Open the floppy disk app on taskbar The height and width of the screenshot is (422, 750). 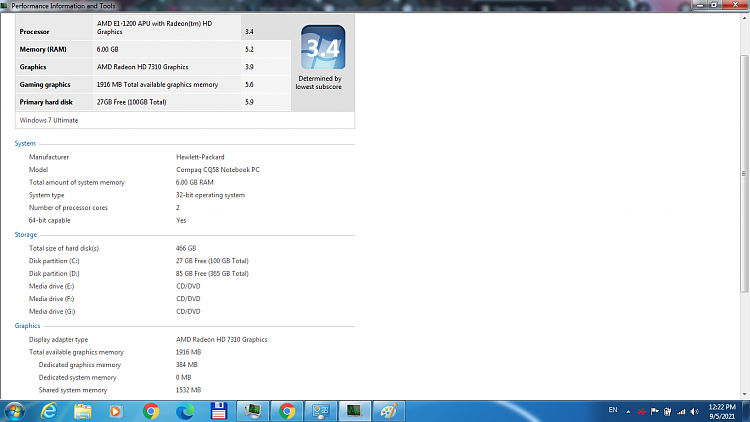point(219,411)
